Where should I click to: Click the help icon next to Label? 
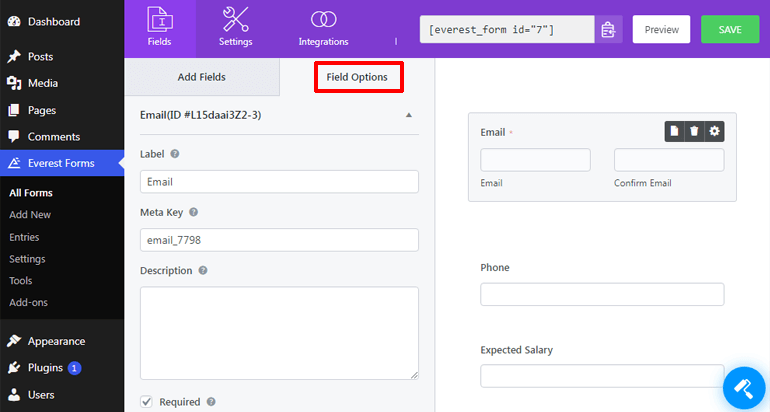(x=174, y=154)
